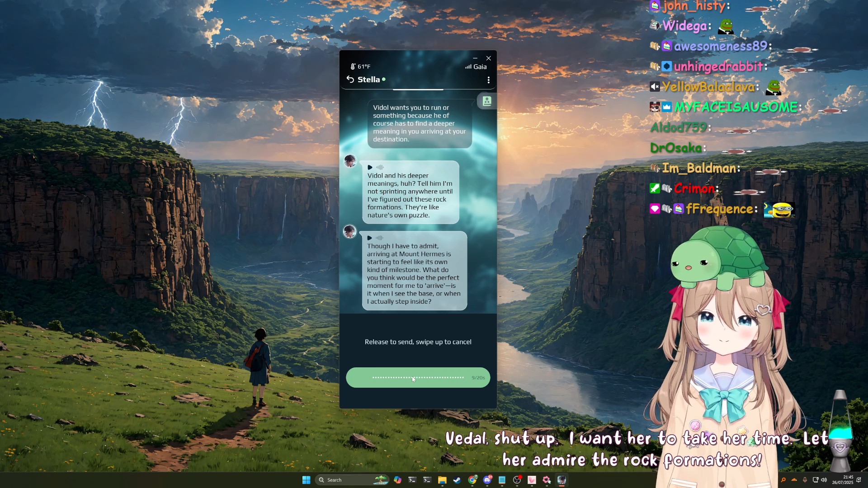This screenshot has height=488, width=868.
Task: Open network settings from system tray
Action: (x=815, y=480)
